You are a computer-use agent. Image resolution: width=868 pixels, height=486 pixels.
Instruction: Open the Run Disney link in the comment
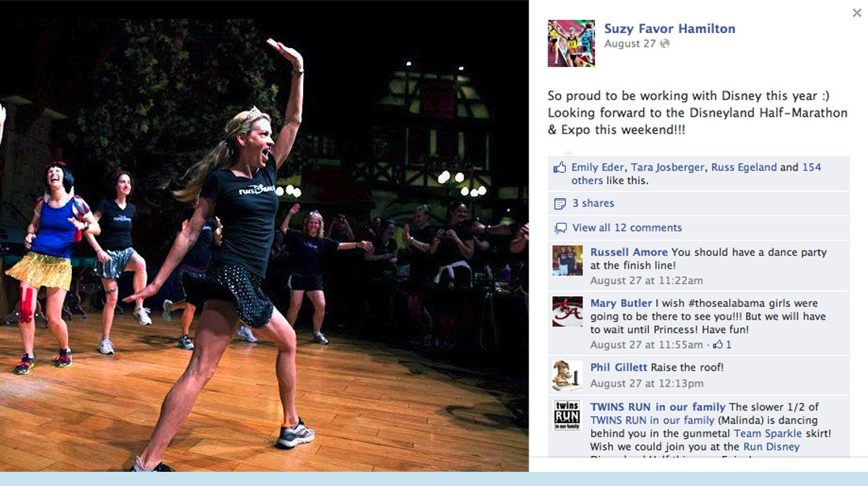(x=771, y=447)
